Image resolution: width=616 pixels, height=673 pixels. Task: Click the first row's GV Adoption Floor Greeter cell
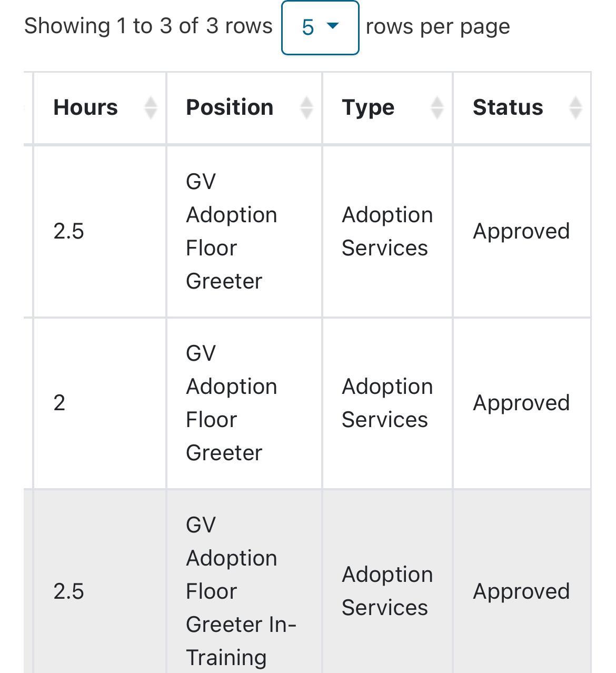coord(231,231)
